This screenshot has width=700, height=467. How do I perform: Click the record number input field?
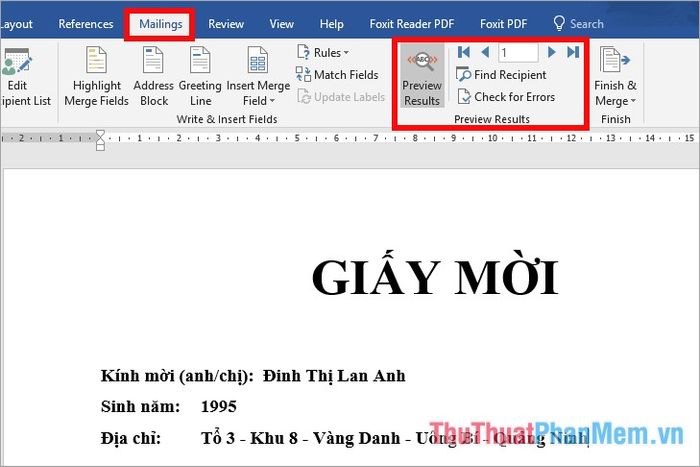517,52
